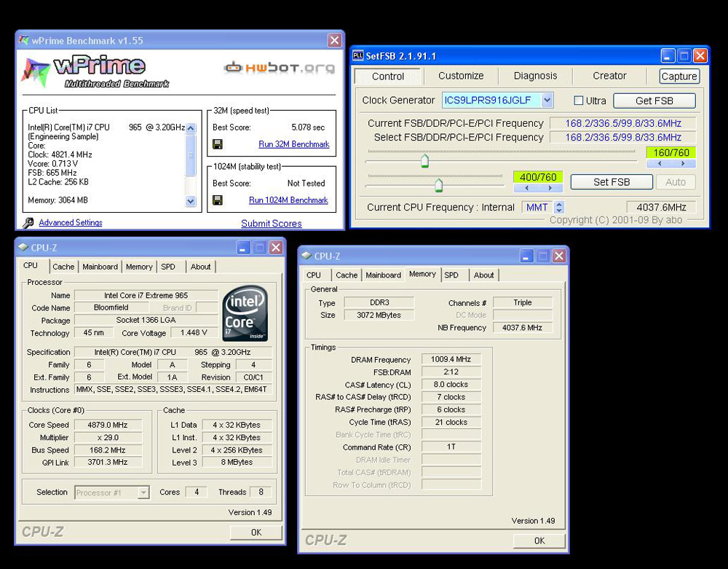Open SPD tab in left CPU-Z window
This screenshot has width=728, height=569.
(x=168, y=267)
